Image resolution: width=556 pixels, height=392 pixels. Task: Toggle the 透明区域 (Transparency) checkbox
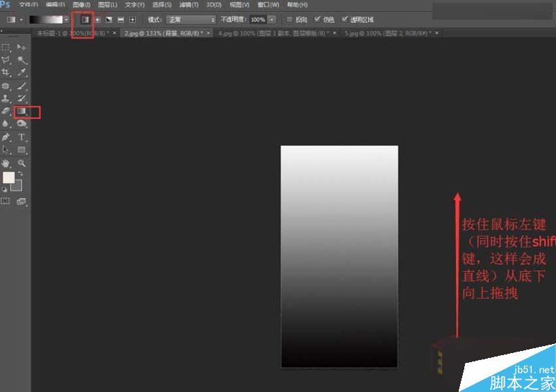tap(344, 19)
